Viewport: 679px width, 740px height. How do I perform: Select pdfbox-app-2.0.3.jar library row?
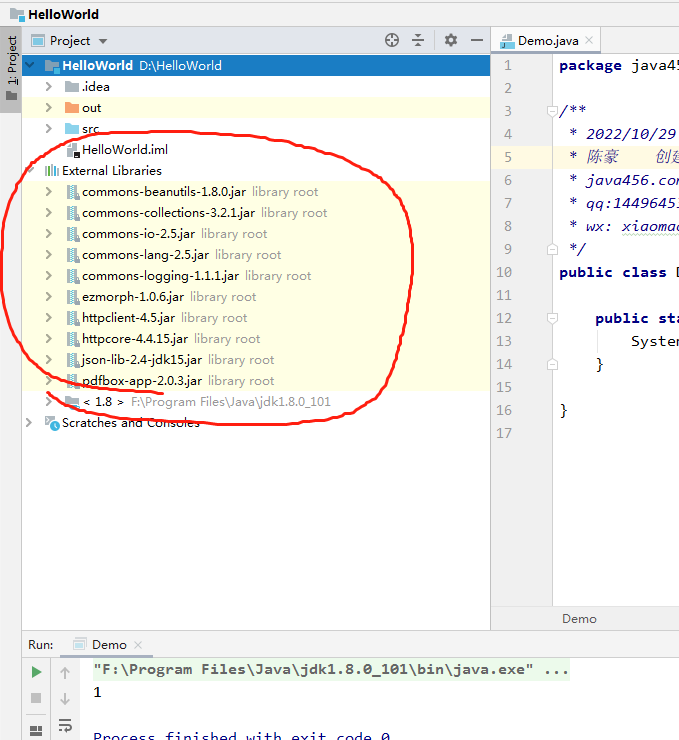256,381
